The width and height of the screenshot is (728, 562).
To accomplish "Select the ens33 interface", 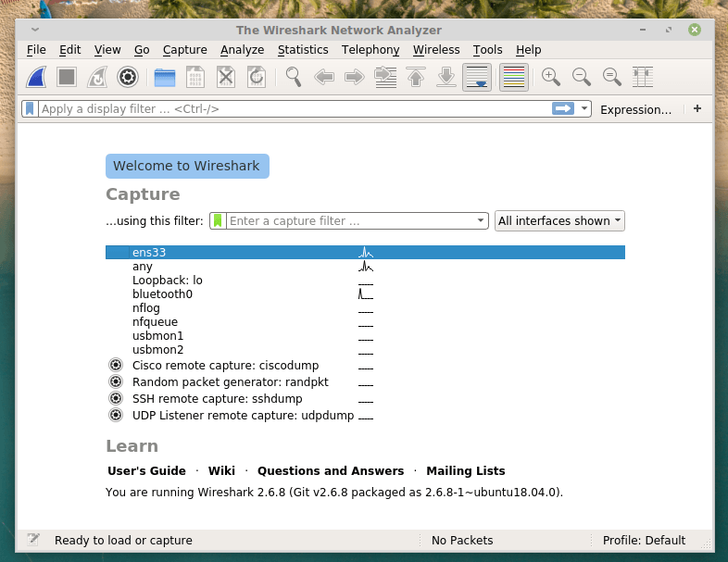I will pyautogui.click(x=365, y=253).
